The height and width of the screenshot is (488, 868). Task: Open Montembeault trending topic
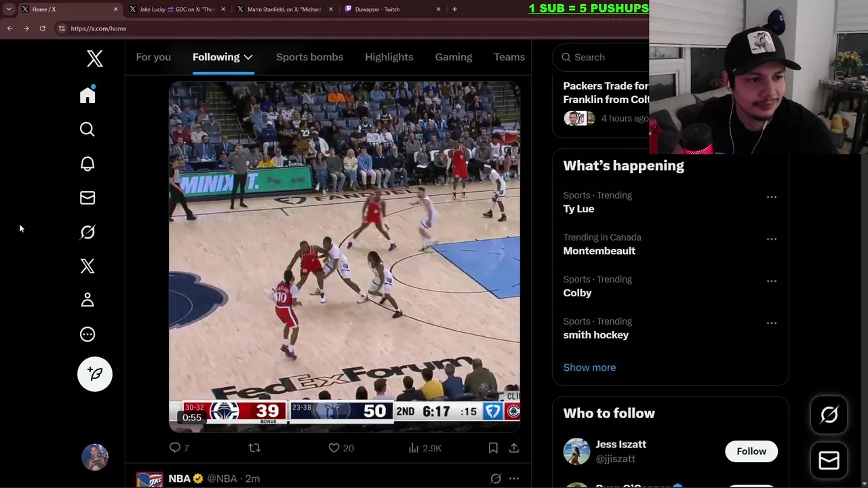click(599, 251)
